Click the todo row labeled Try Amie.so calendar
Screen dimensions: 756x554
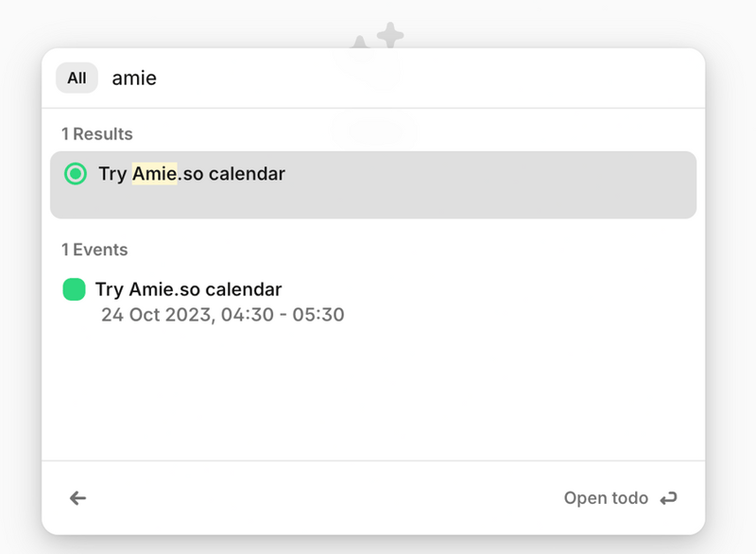pos(283,174)
